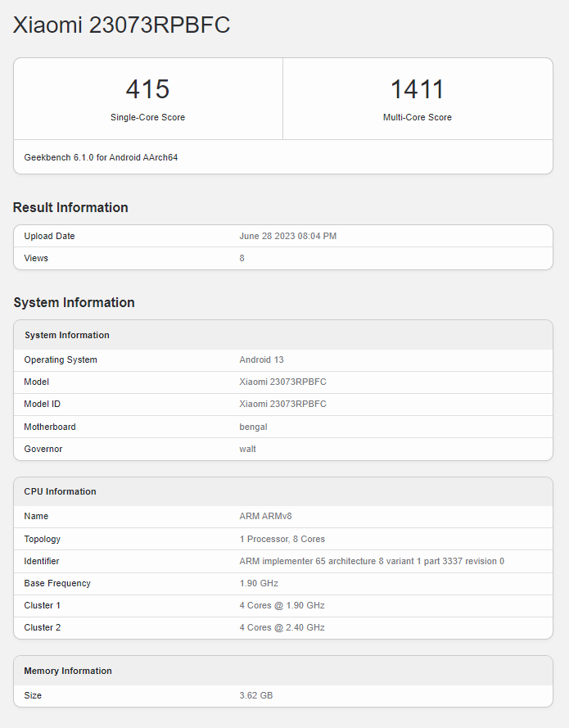Click the ARM implementer 65 identifier value
This screenshot has width=569, height=728.
click(x=371, y=561)
